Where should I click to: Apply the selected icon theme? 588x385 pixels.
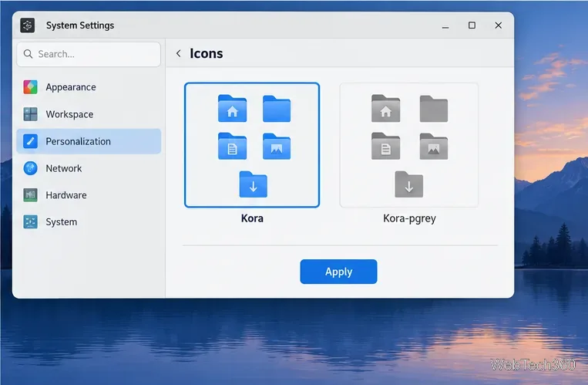[338, 272]
